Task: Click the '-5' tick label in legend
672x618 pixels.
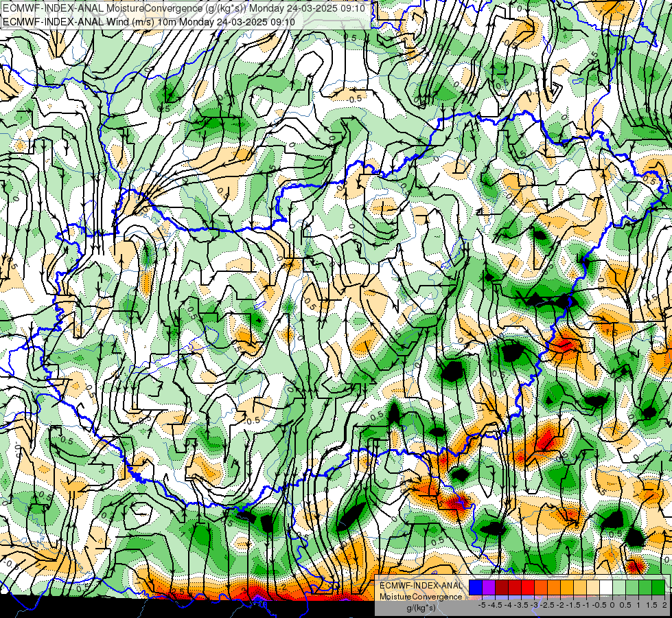Action: [482, 605]
